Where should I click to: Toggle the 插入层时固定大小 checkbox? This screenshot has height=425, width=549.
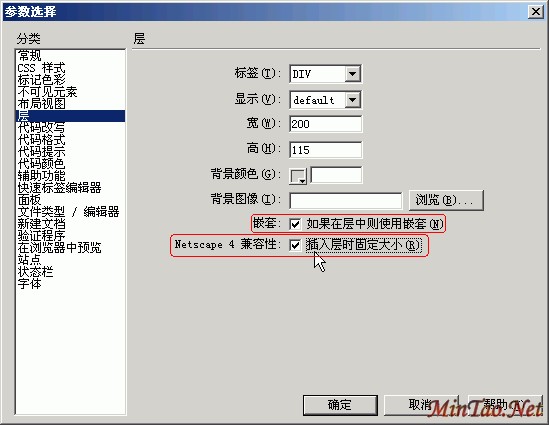(295, 245)
